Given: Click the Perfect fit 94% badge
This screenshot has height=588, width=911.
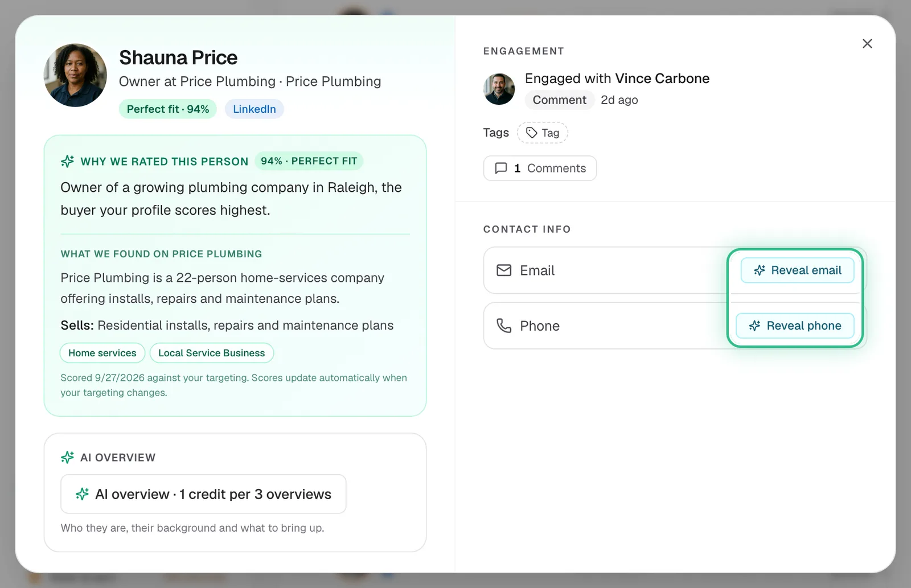Looking at the screenshot, I should [x=168, y=109].
